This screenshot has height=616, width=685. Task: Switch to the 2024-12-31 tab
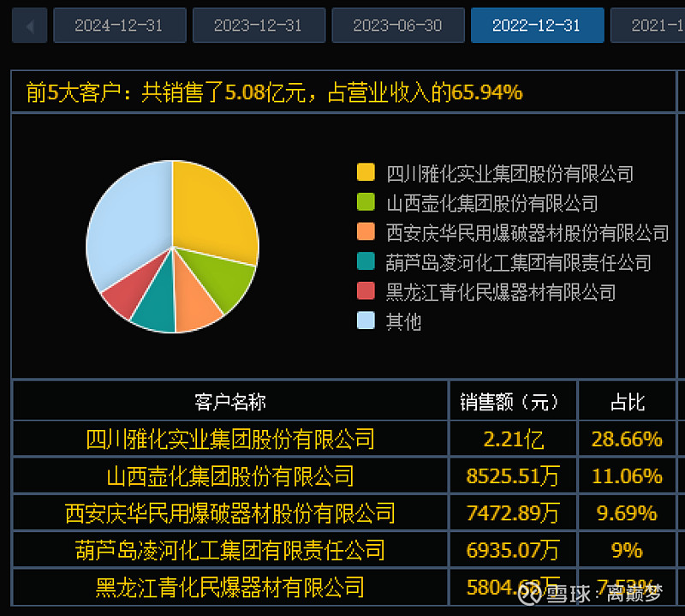[120, 26]
